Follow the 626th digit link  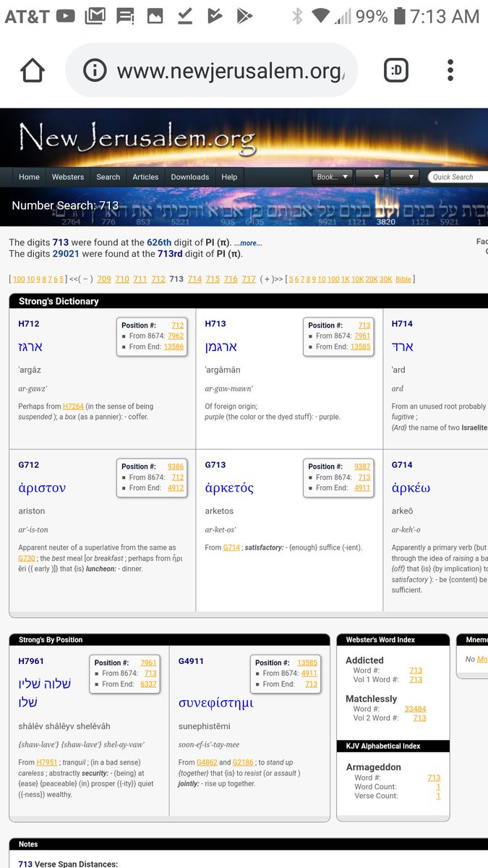[159, 243]
